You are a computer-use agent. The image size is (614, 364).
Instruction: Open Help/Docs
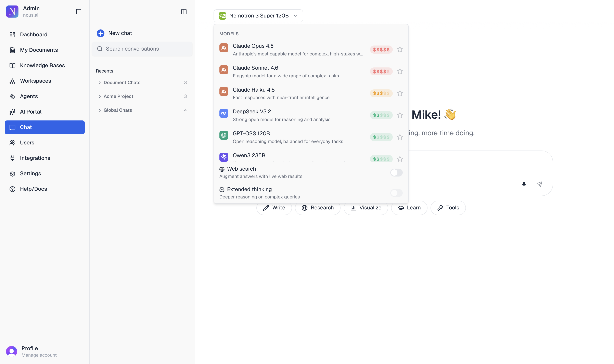coord(45,189)
